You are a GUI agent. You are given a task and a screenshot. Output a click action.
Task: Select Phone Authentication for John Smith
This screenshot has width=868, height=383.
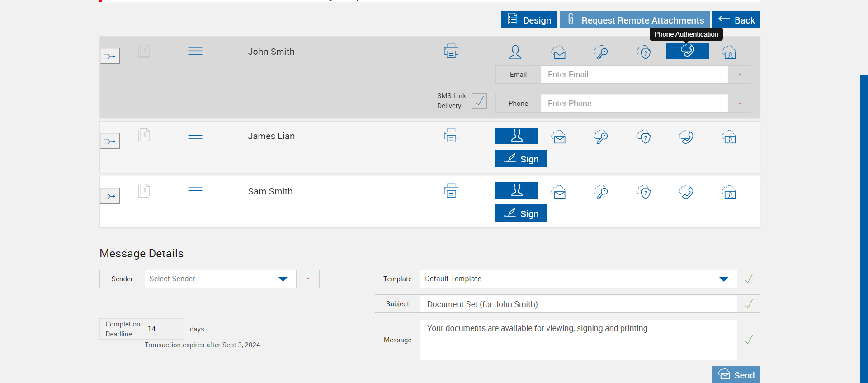(x=687, y=51)
